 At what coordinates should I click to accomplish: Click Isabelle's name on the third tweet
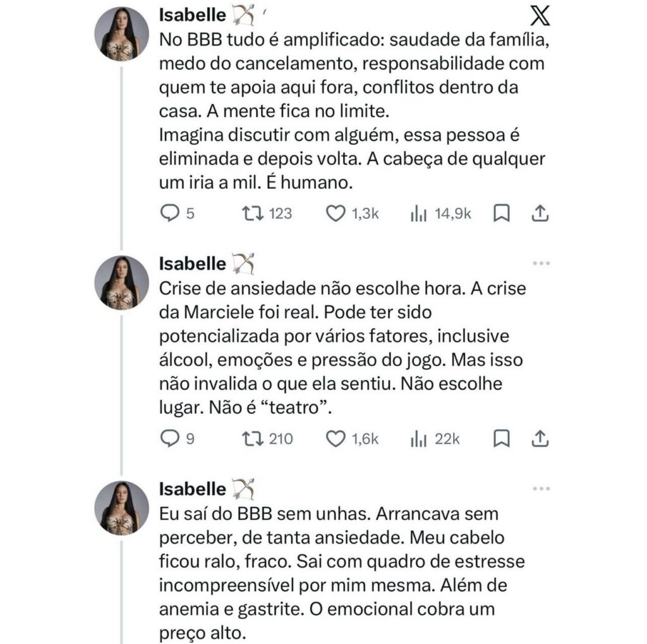click(x=192, y=489)
